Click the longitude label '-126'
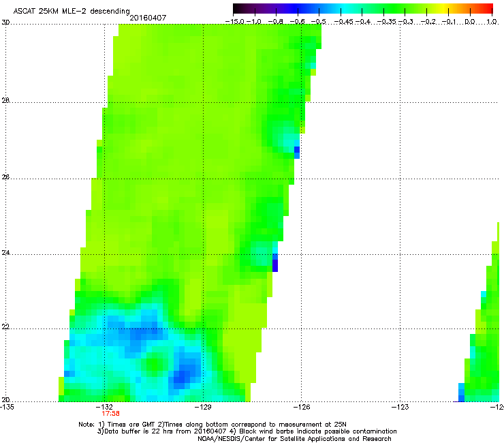The image size is (504, 443). [x=302, y=407]
